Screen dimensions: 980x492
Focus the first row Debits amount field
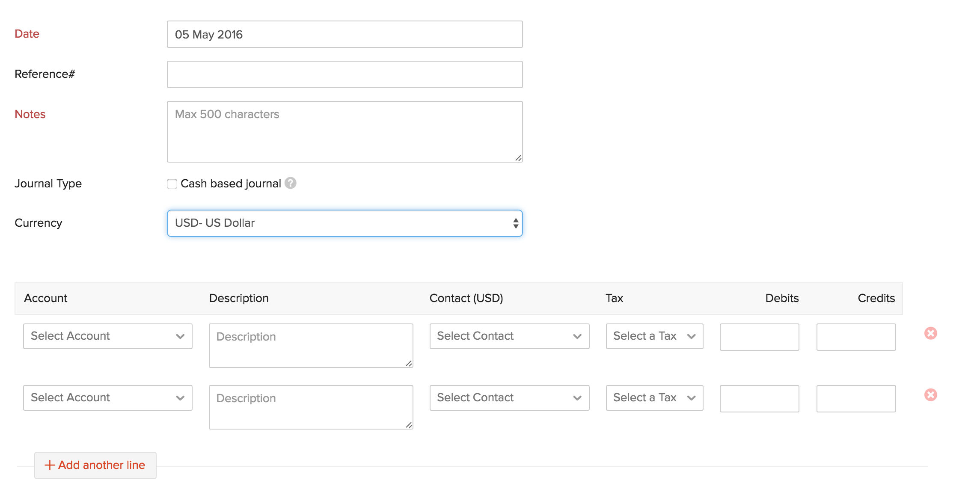pos(759,337)
